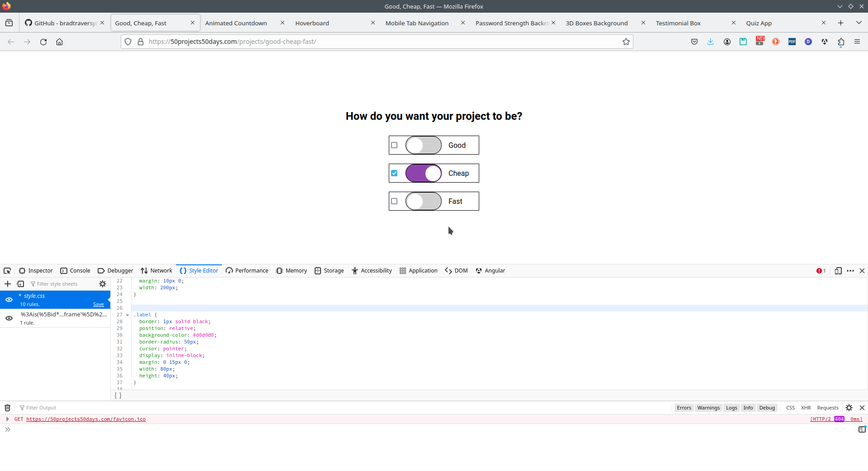The width and height of the screenshot is (868, 471).
Task: Check the Good checkbox
Action: tap(394, 145)
